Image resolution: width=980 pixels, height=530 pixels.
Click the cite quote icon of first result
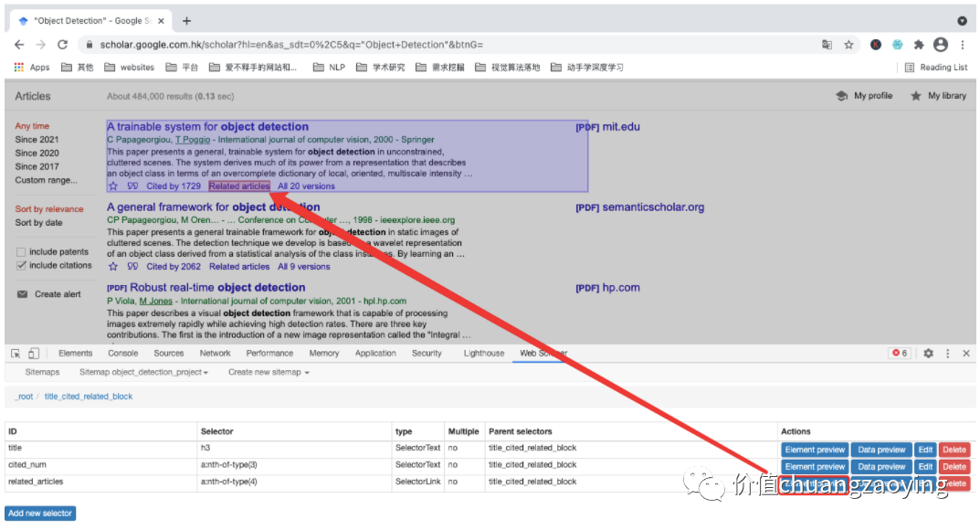pyautogui.click(x=132, y=186)
